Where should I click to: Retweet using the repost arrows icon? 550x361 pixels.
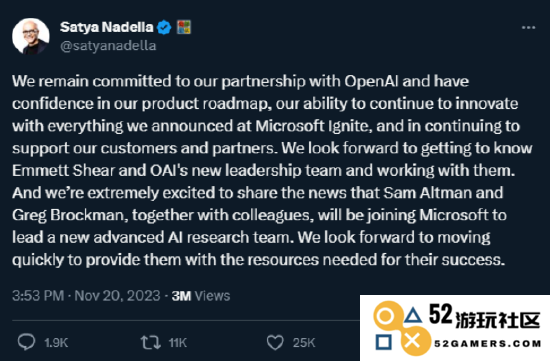point(150,342)
